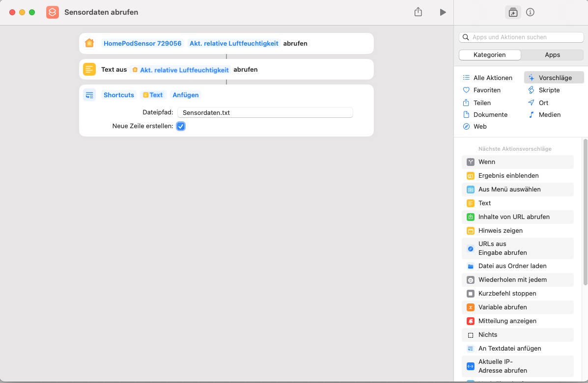Click the magnifier icon in search field

(466, 37)
